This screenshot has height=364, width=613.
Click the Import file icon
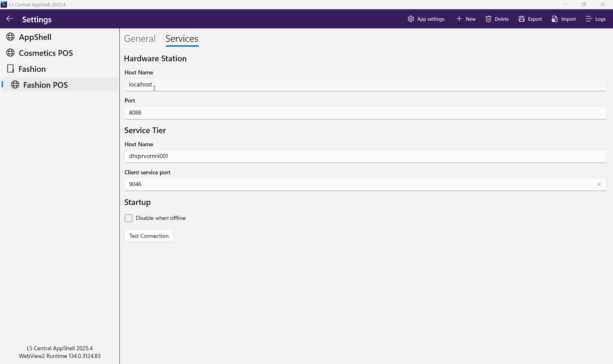(x=555, y=19)
